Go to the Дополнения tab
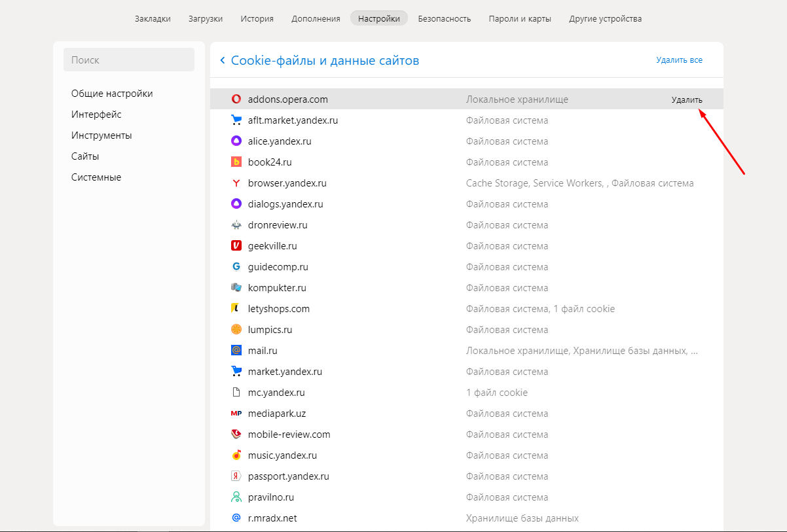 pos(316,18)
